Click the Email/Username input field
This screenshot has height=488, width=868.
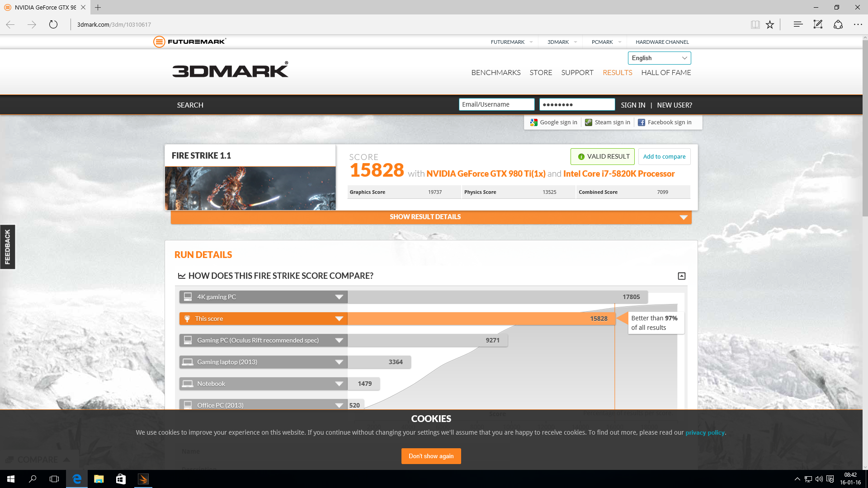coord(496,104)
